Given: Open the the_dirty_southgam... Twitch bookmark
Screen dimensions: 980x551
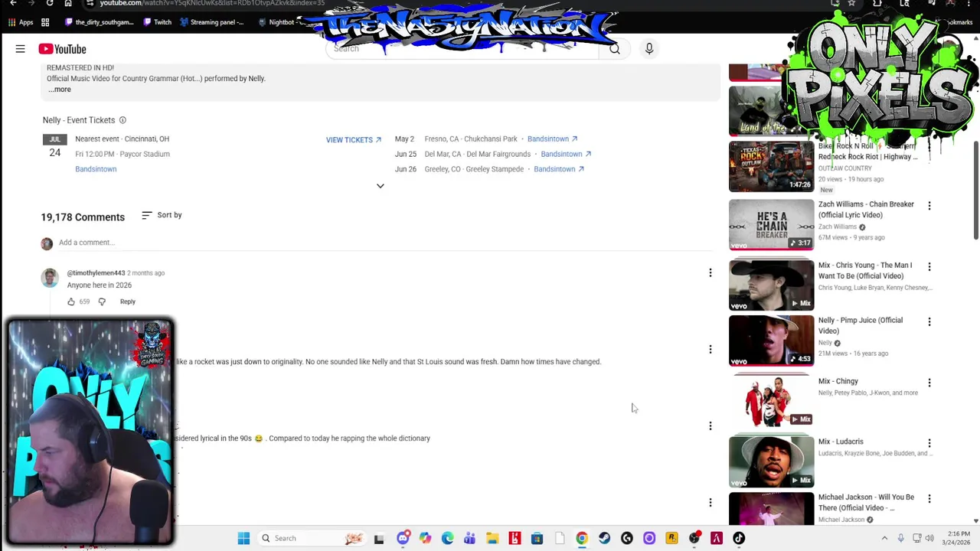Looking at the screenshot, I should tap(100, 22).
